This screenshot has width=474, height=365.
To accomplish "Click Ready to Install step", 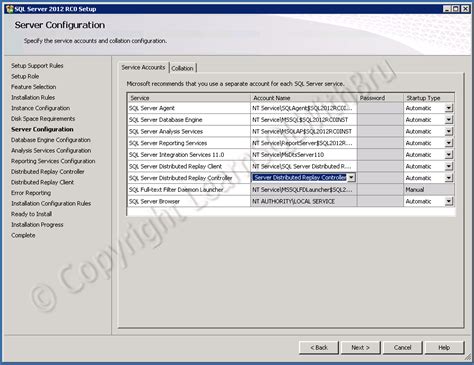I will (x=32, y=214).
